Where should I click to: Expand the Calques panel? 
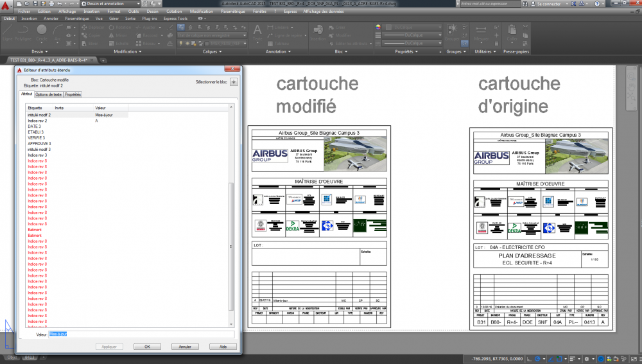click(212, 51)
